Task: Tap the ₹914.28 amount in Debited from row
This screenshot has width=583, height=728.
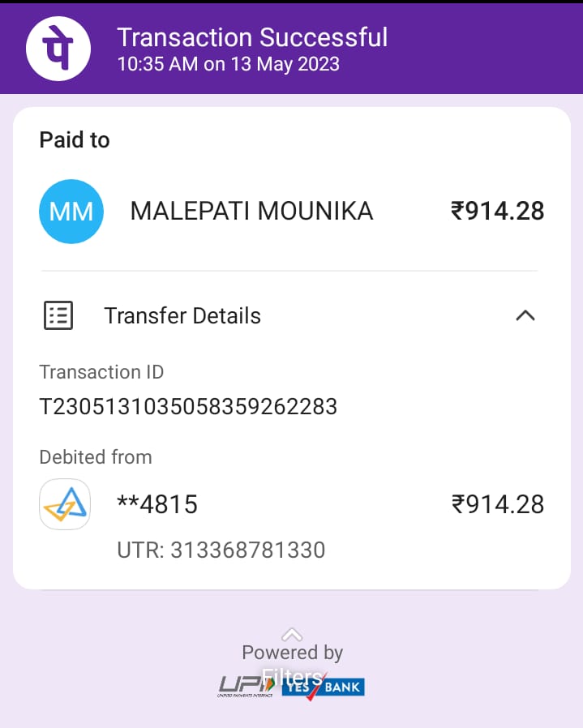Action: [x=497, y=504]
